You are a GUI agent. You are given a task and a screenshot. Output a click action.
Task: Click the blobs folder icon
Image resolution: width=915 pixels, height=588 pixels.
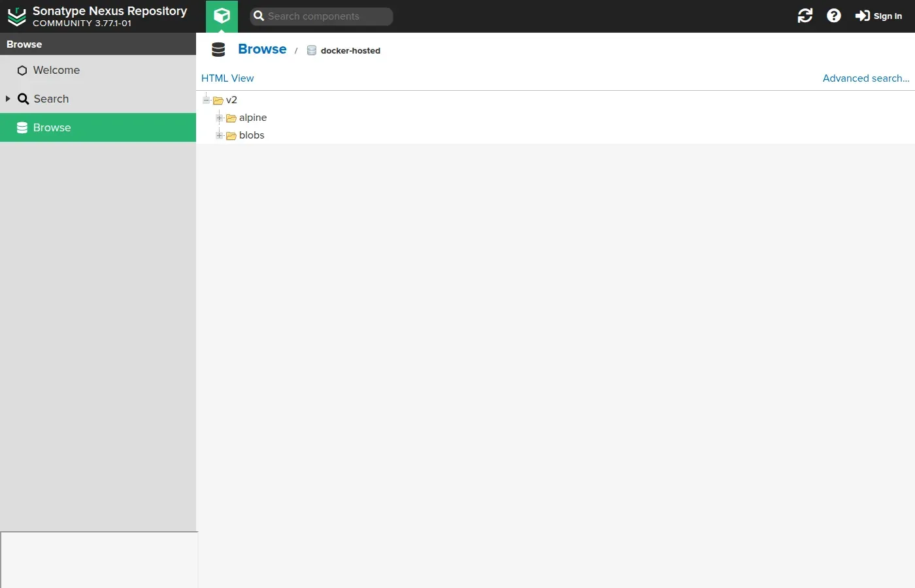(x=231, y=136)
